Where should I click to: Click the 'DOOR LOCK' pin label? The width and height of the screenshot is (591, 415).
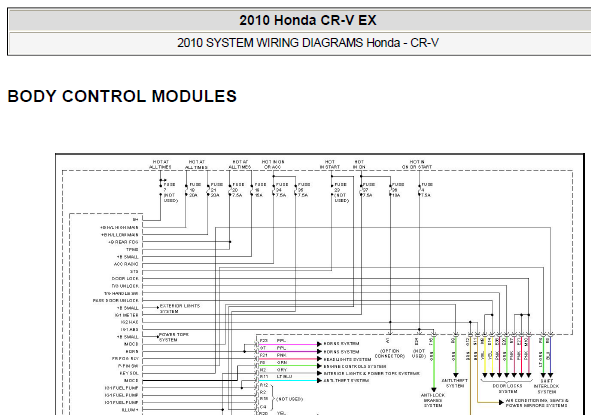point(125,279)
